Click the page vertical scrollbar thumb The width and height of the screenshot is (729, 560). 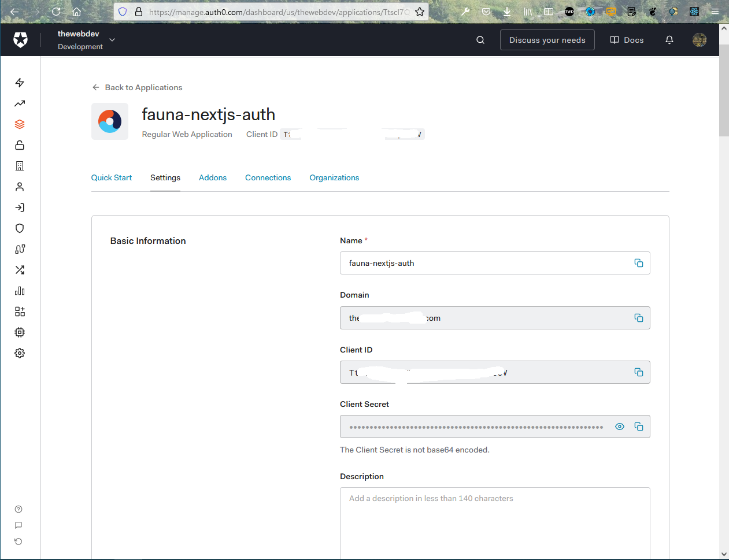pyautogui.click(x=724, y=90)
